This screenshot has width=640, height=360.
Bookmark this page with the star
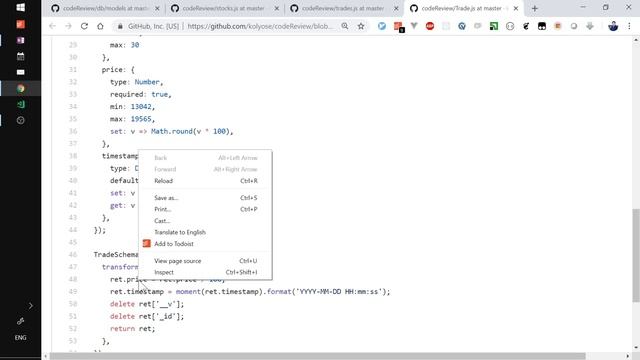[x=361, y=26]
